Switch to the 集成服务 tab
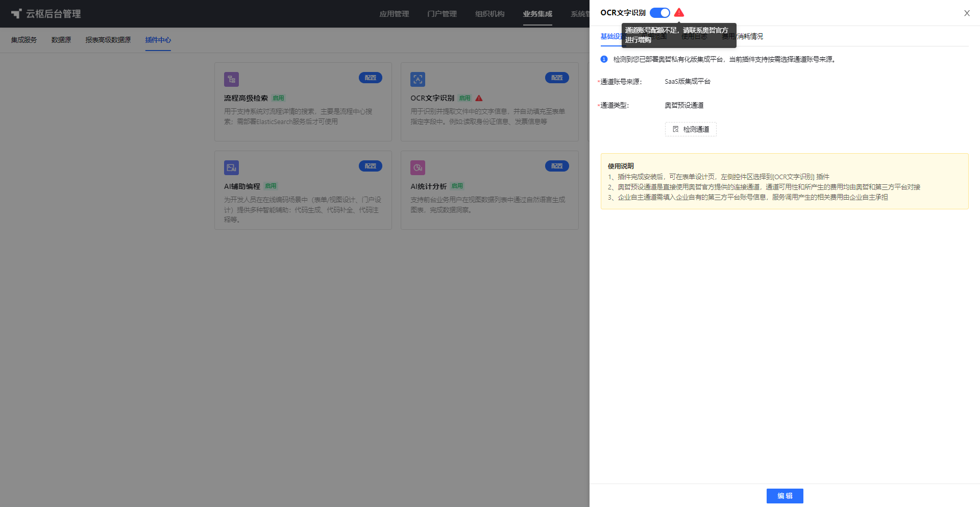The width and height of the screenshot is (980, 507). coord(24,40)
